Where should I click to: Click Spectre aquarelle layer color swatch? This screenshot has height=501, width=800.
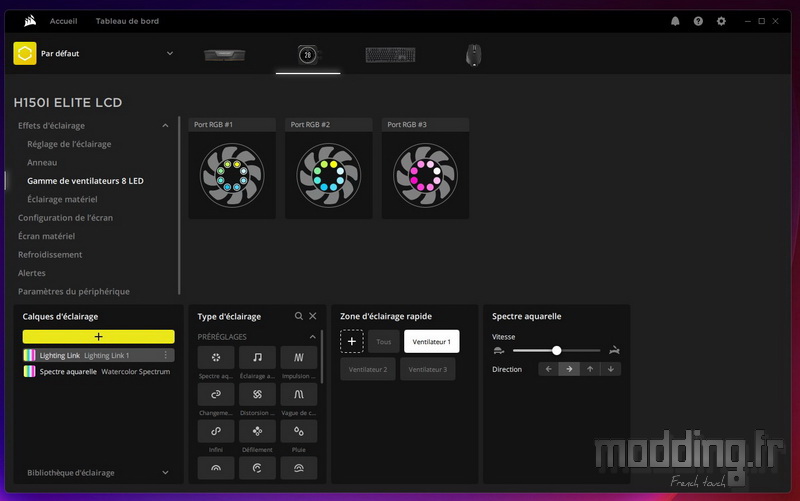pos(30,371)
